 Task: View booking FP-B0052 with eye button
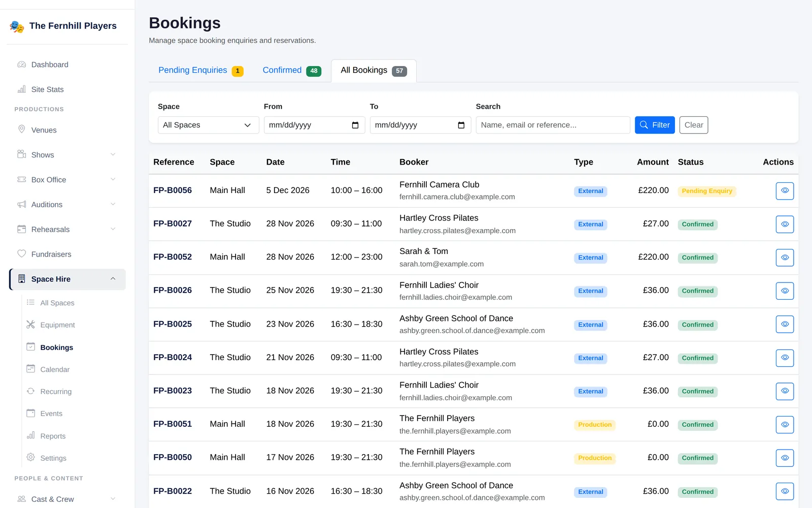pos(785,258)
